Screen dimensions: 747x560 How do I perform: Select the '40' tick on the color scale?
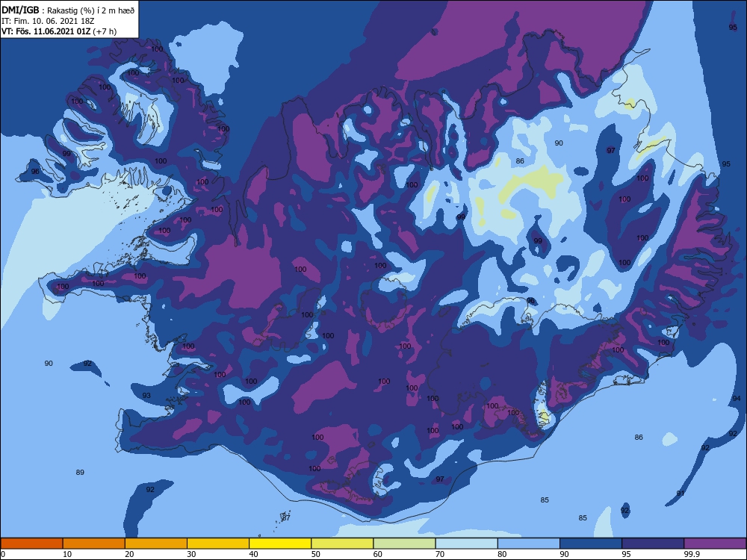253,554
